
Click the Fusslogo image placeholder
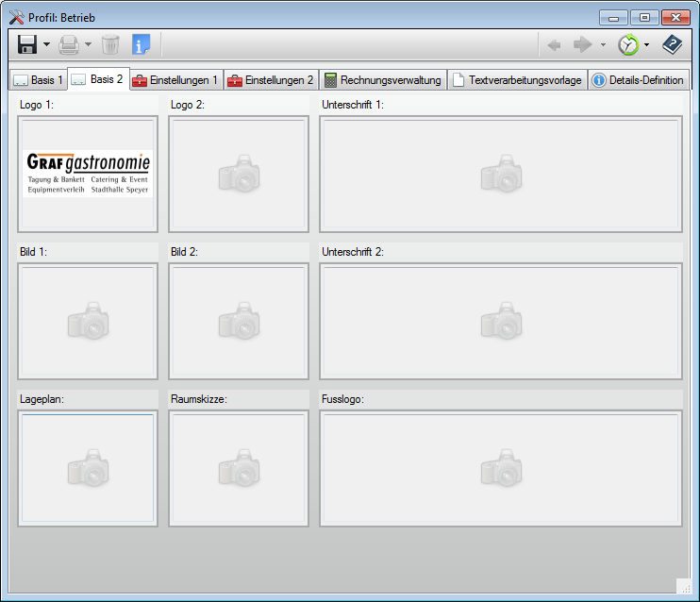point(500,468)
